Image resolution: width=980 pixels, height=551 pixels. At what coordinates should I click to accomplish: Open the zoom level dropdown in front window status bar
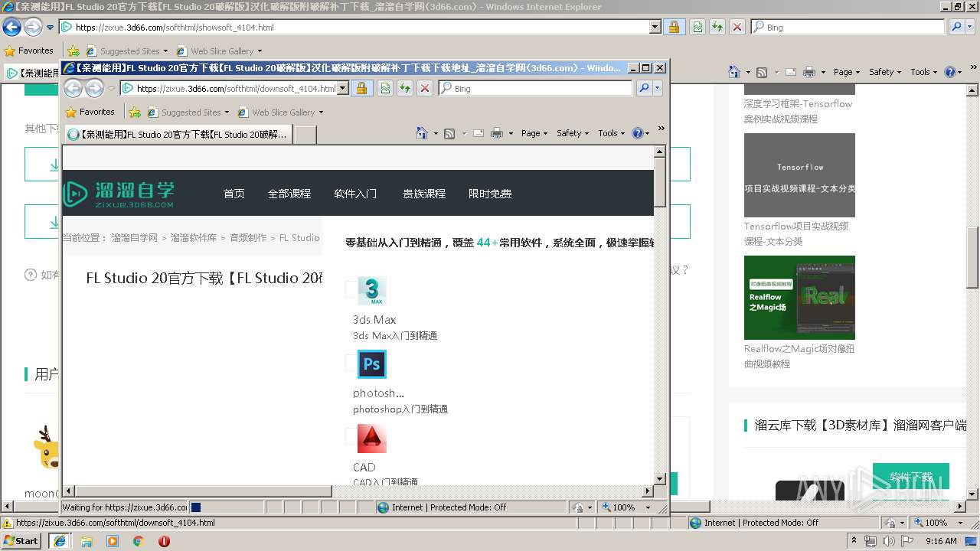(648, 507)
